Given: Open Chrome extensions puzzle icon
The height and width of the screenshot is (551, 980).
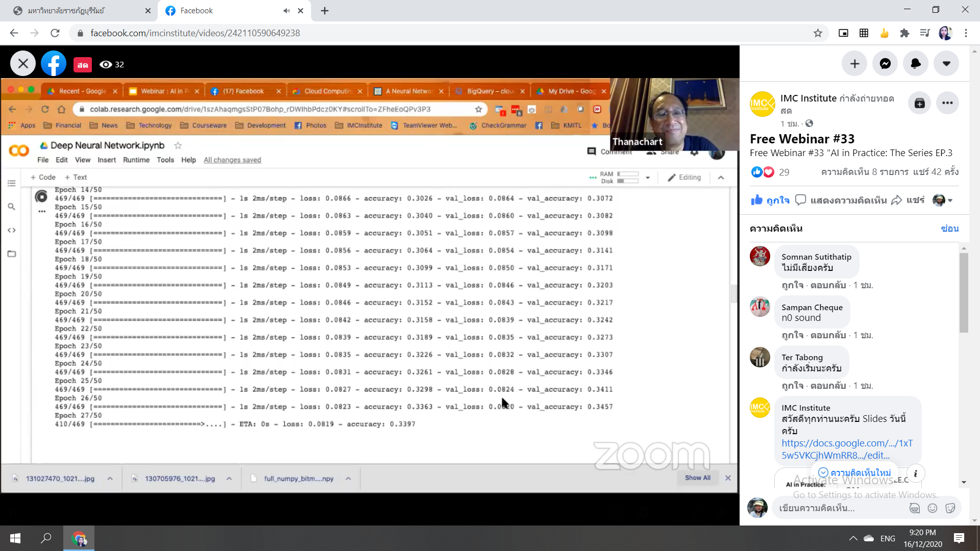Looking at the screenshot, I should [x=904, y=33].
